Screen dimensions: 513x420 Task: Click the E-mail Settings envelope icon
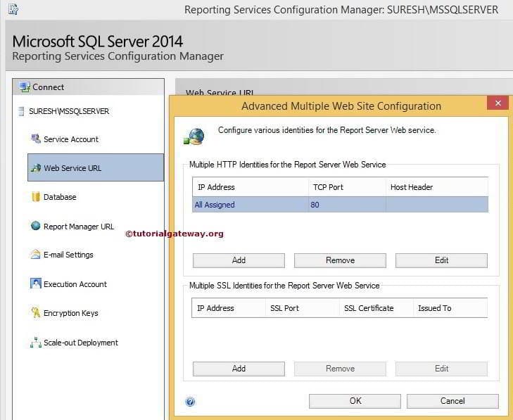(35, 254)
